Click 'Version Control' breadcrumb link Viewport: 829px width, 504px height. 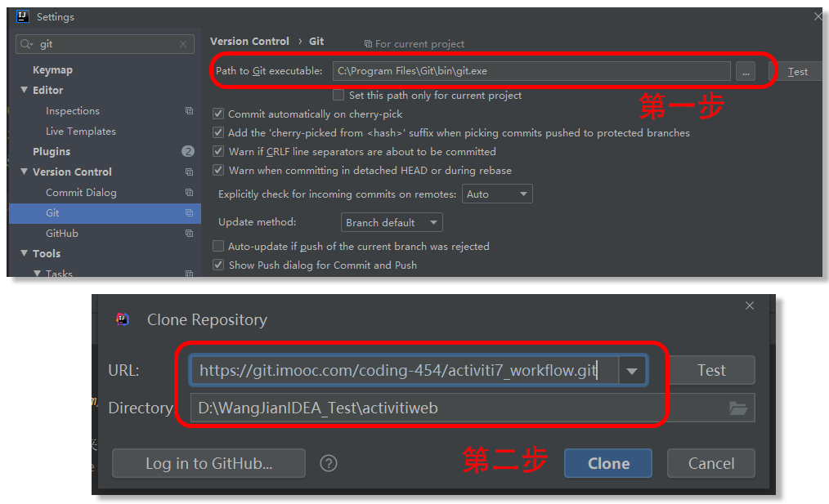[249, 41]
